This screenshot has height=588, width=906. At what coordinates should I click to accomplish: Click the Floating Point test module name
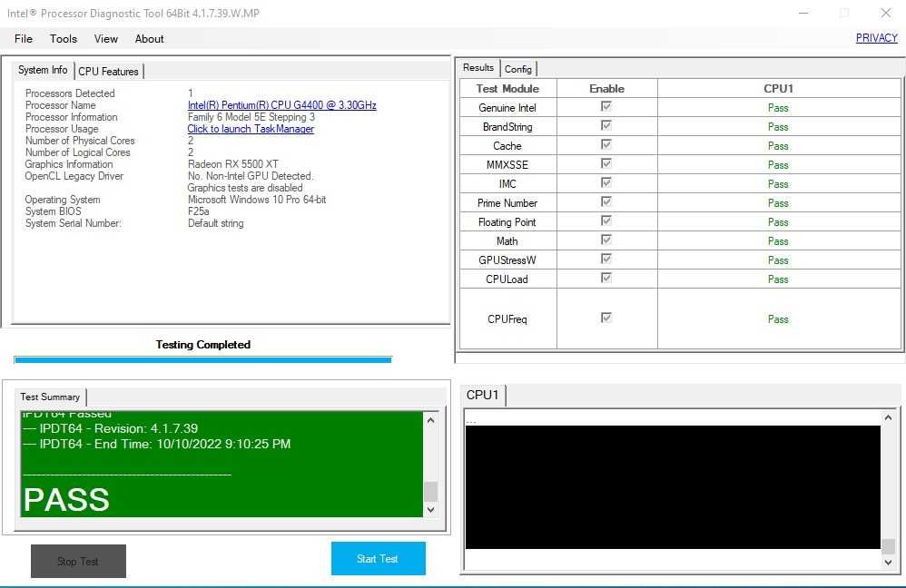point(507,222)
